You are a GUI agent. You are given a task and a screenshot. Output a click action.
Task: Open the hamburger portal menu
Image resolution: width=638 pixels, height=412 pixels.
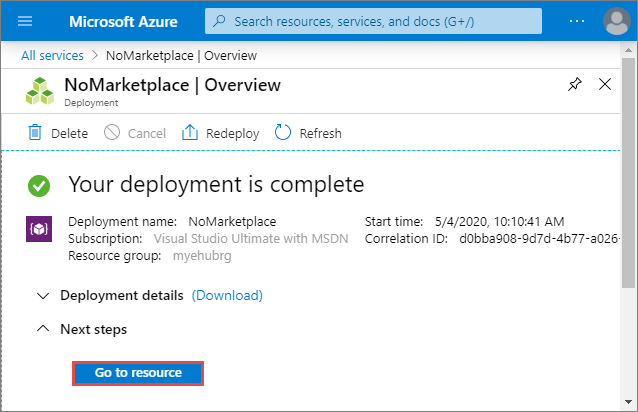coord(26,21)
